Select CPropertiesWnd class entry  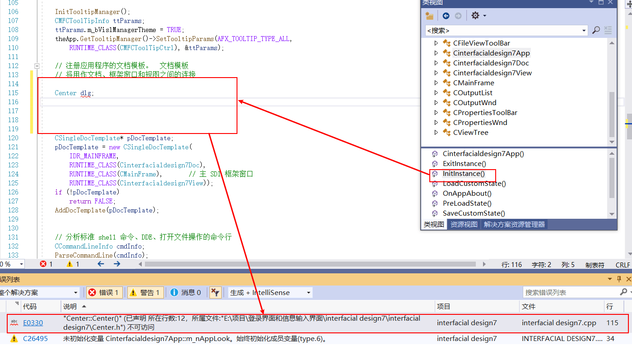[x=480, y=123]
